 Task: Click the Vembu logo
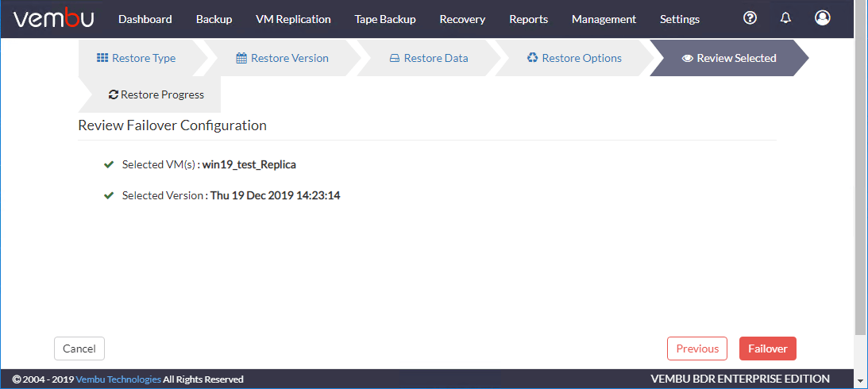54,19
